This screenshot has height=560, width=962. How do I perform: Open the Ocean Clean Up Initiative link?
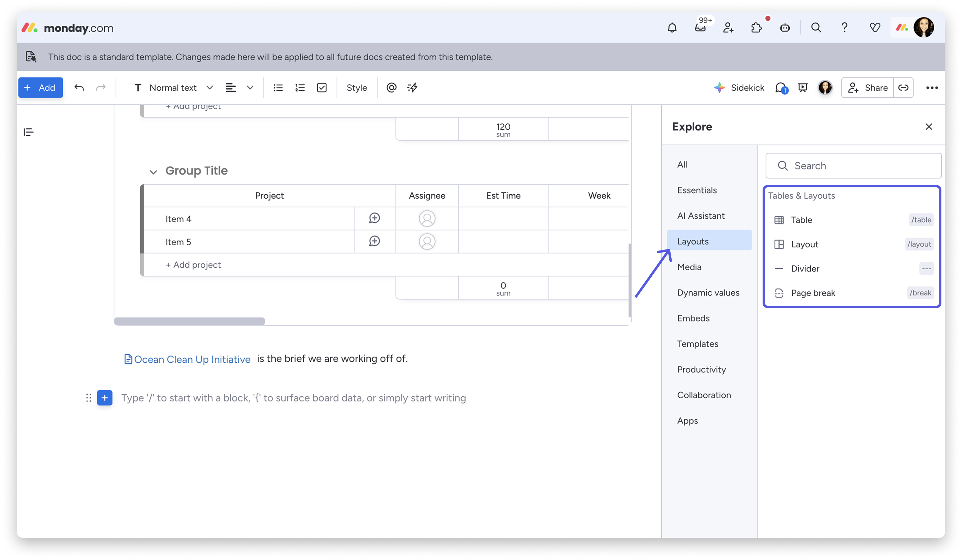(192, 359)
